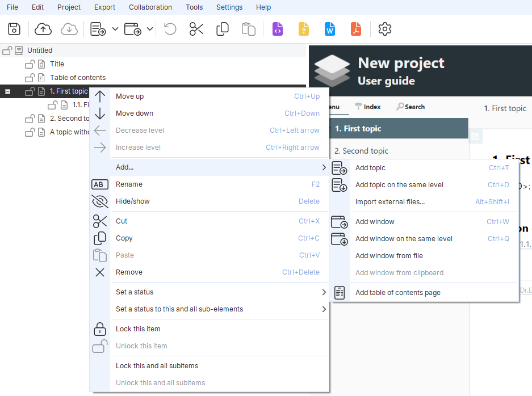Open dropdown arrow next to Add window toolbar icon

click(150, 29)
